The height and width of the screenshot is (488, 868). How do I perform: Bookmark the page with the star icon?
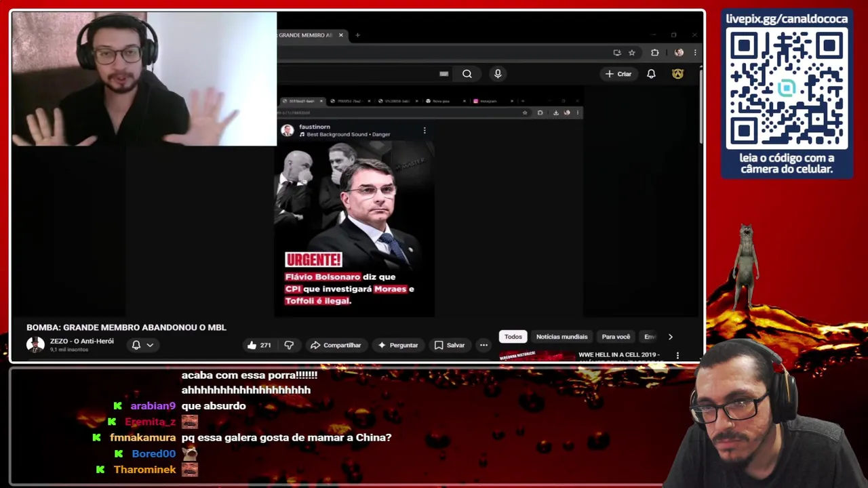[x=632, y=53]
